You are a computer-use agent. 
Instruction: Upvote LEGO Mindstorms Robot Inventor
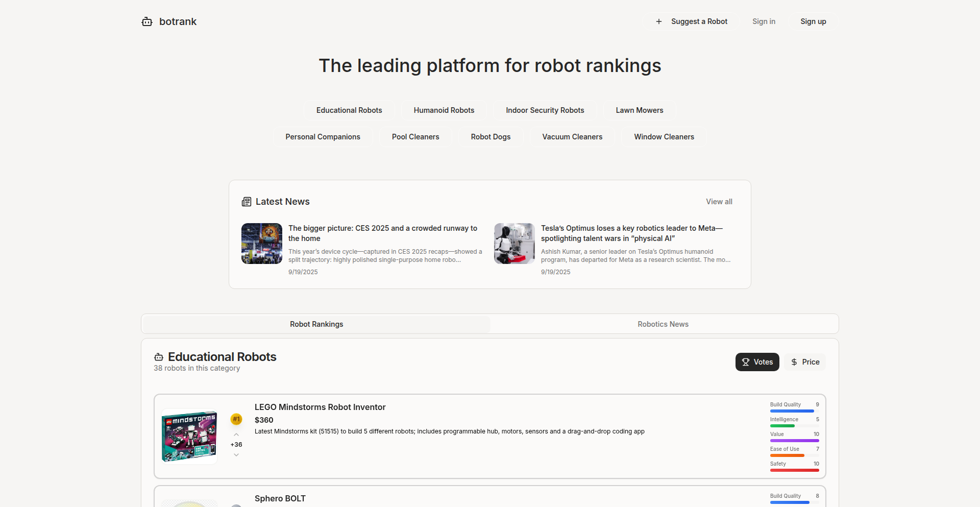point(236,434)
